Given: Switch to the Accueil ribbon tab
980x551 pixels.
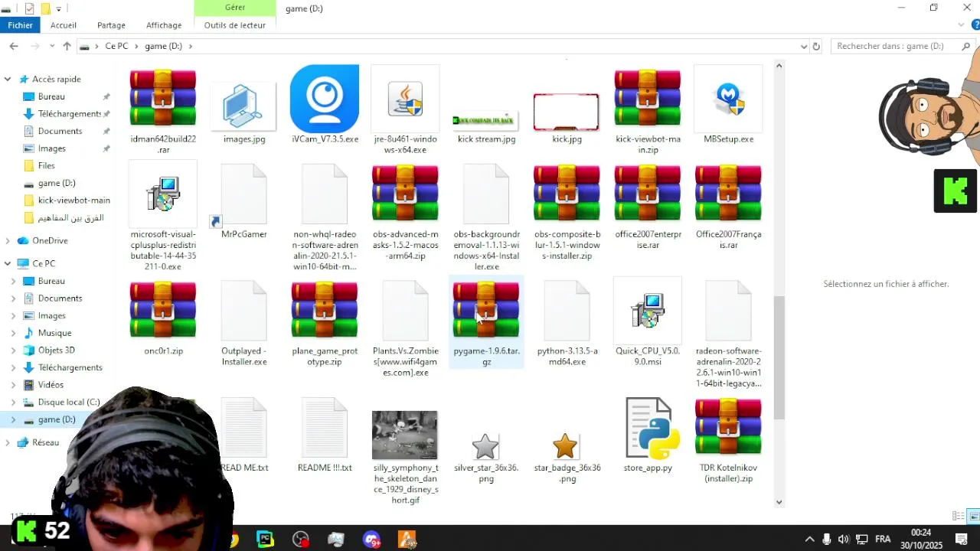Looking at the screenshot, I should coord(64,25).
